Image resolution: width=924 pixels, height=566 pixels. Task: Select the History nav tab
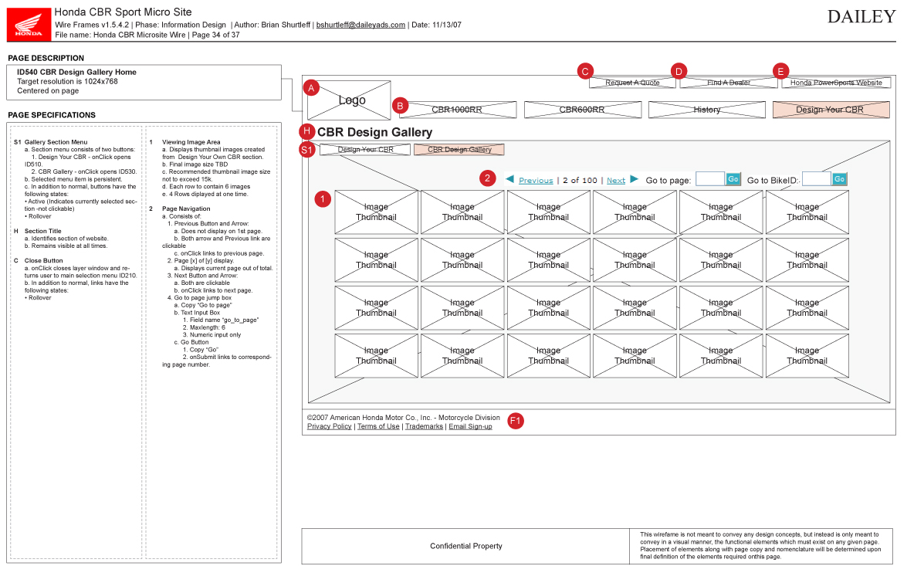coord(706,110)
